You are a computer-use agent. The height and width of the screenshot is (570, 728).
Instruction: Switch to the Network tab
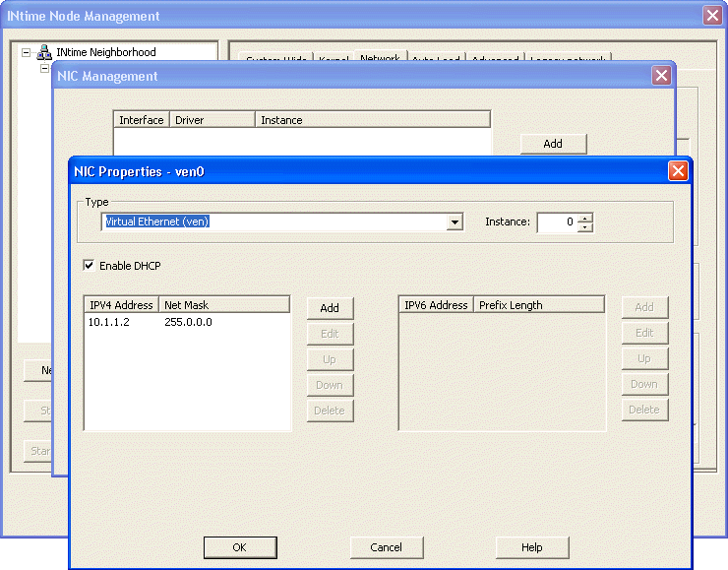380,59
